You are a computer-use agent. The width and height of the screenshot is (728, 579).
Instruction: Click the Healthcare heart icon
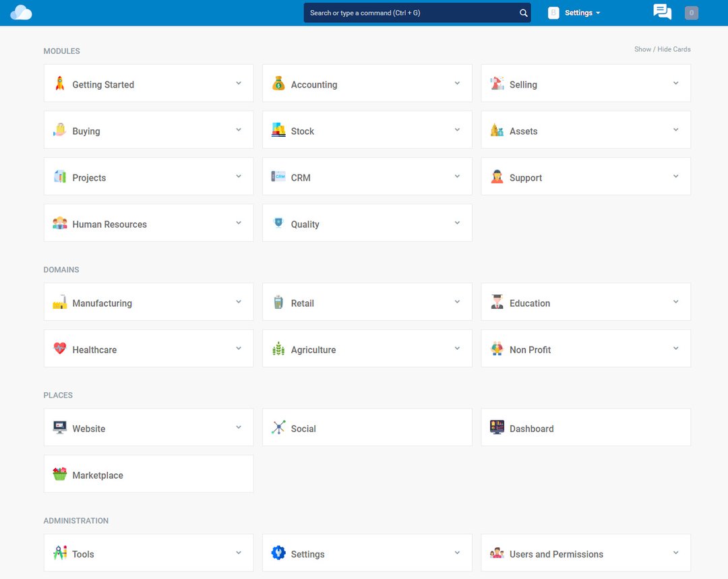(60, 348)
